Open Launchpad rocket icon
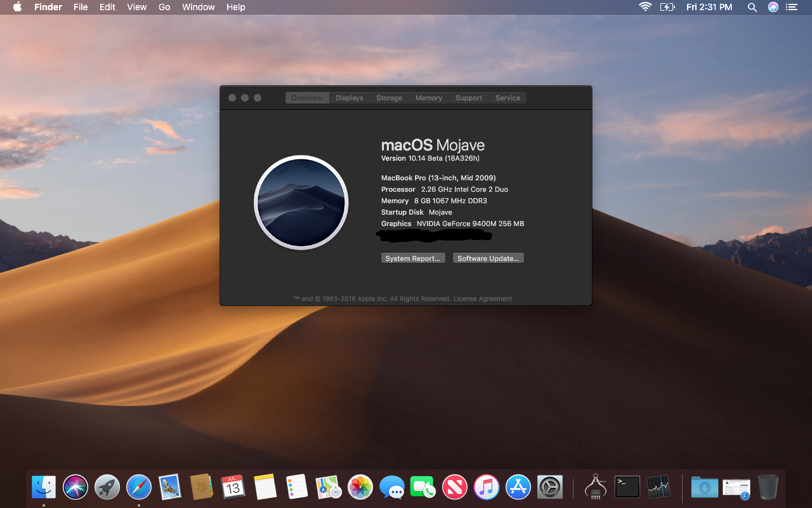The height and width of the screenshot is (508, 812). pos(107,487)
